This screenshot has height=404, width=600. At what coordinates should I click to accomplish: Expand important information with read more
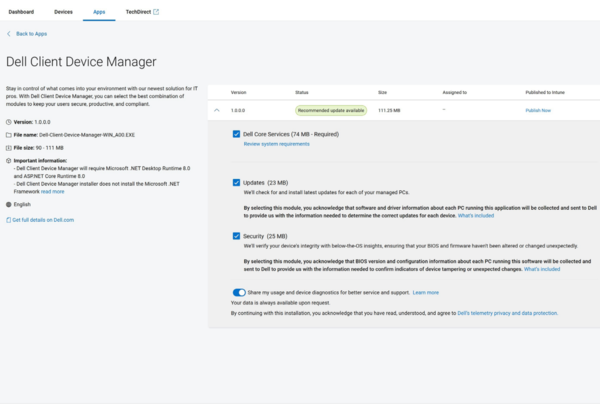(52, 191)
